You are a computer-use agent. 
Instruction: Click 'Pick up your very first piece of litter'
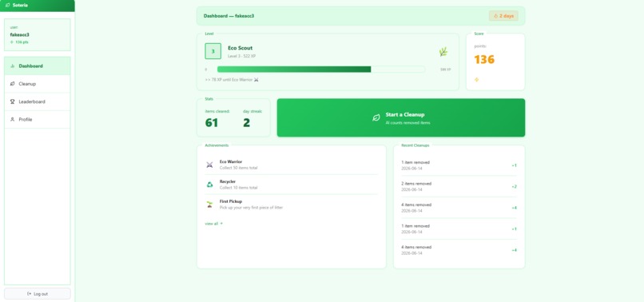pos(252,208)
